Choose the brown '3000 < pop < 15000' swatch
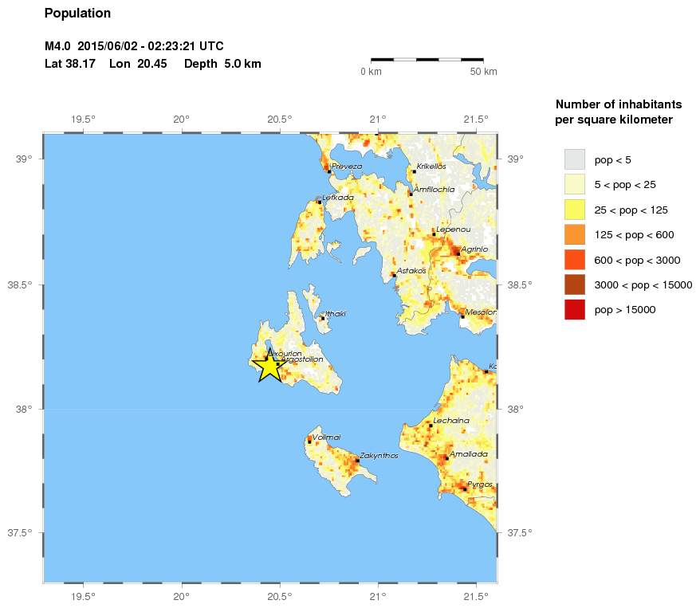Screen dimensions: 700x608 (x=575, y=284)
